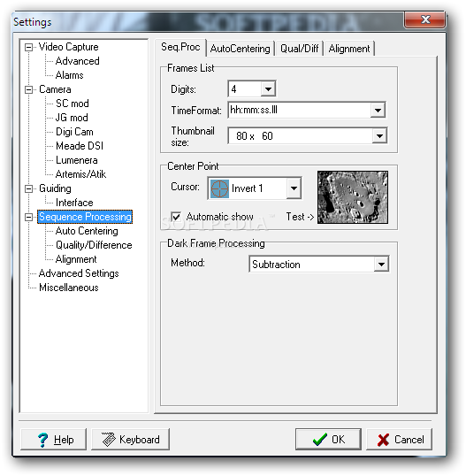The width and height of the screenshot is (466, 476).
Task: Select Guiding in the tree
Action: coord(55,188)
